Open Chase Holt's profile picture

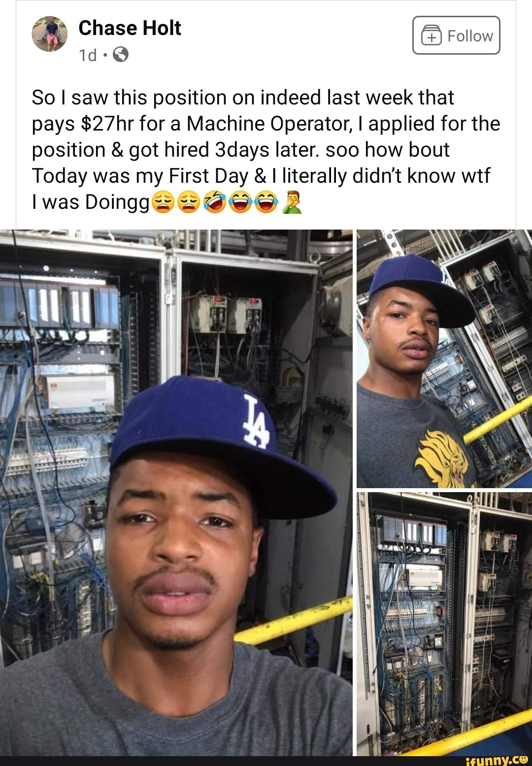[x=49, y=34]
